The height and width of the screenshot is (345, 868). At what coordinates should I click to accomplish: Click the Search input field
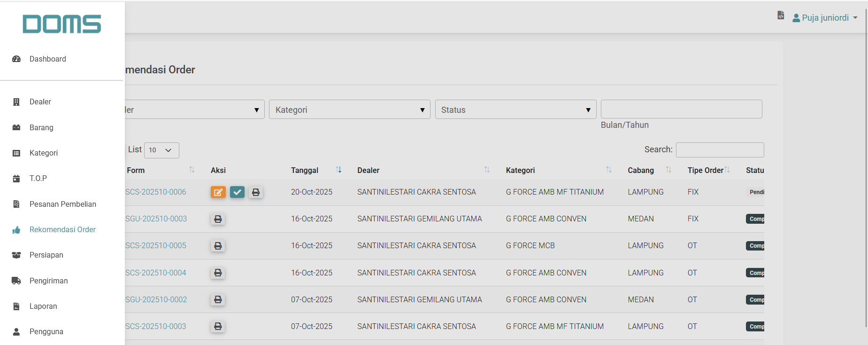(720, 150)
